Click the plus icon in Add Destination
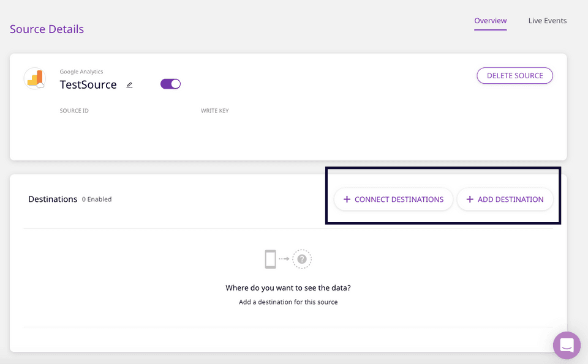The height and width of the screenshot is (364, 588). click(x=470, y=199)
